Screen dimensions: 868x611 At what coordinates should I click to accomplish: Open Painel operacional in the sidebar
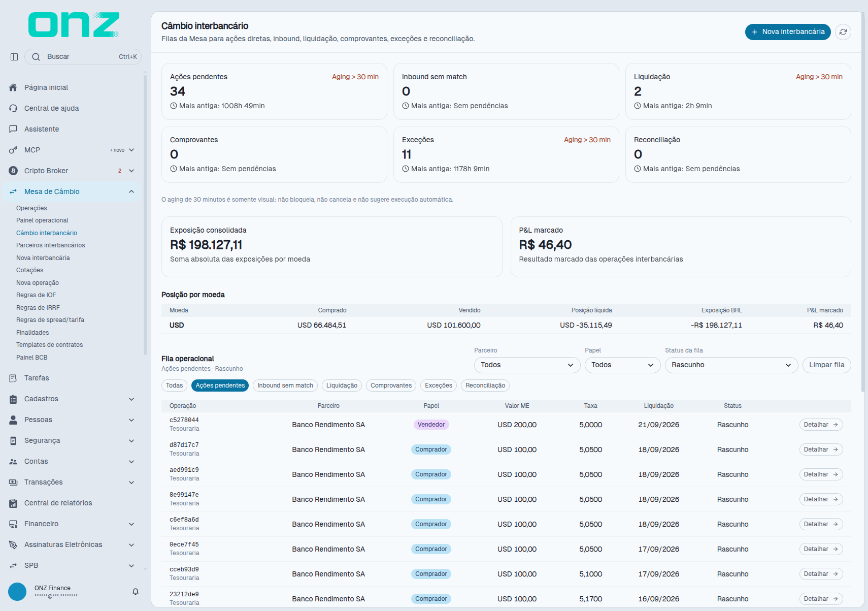(42, 220)
